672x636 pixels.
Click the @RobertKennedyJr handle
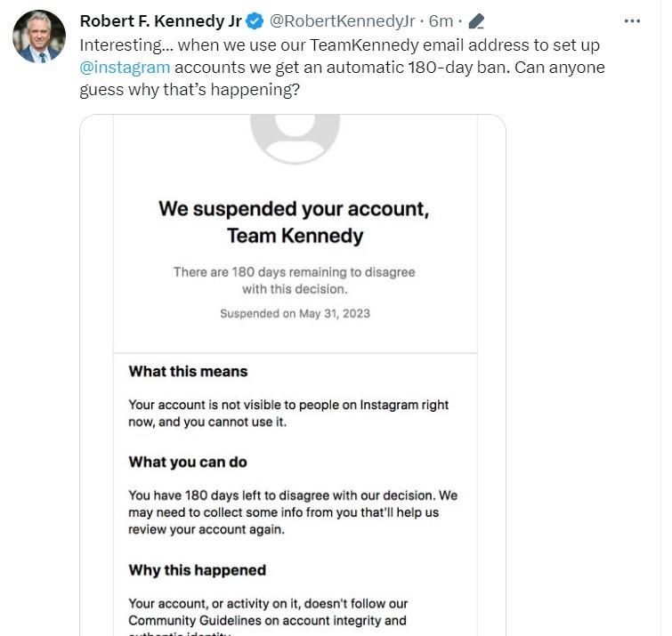tap(344, 20)
